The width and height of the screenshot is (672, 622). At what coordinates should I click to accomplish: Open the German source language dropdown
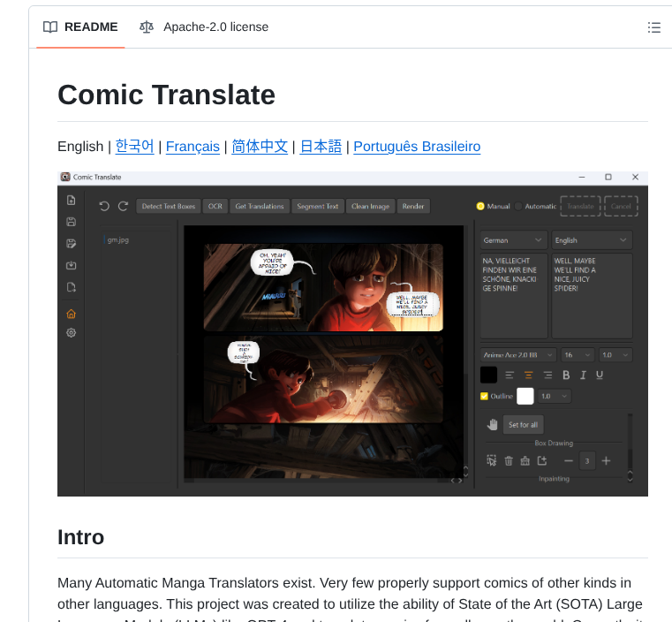click(513, 240)
